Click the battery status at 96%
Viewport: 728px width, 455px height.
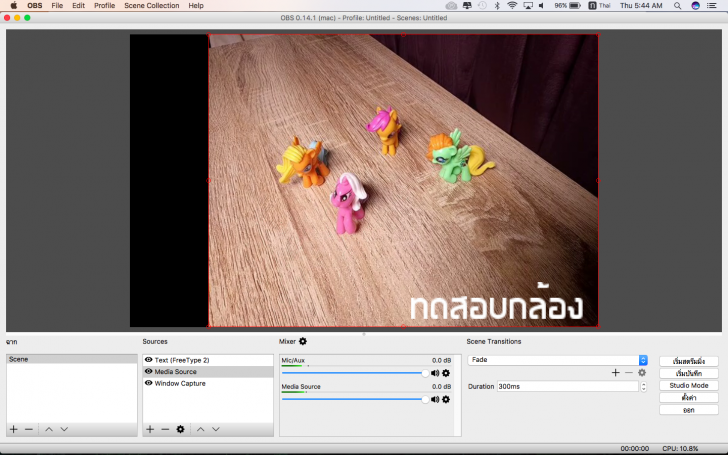[567, 6]
